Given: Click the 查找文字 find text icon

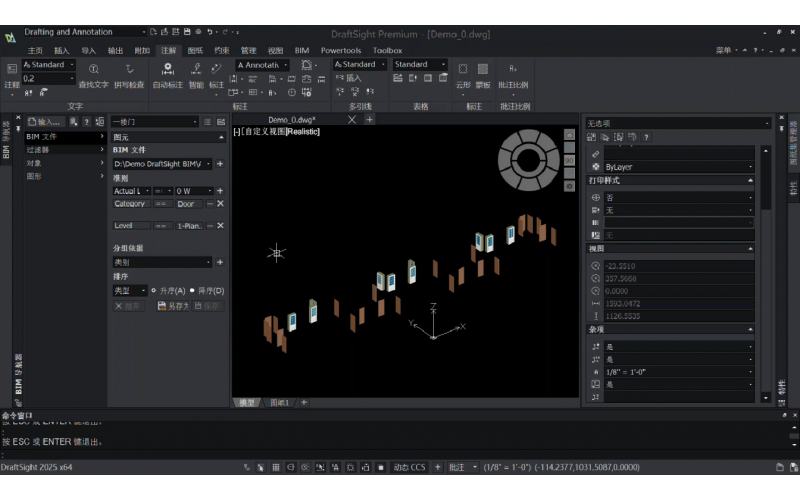Looking at the screenshot, I should pyautogui.click(x=93, y=69).
